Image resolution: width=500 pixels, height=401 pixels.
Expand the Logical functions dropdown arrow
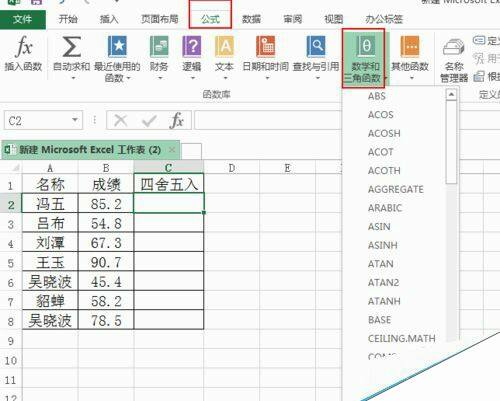(x=193, y=78)
